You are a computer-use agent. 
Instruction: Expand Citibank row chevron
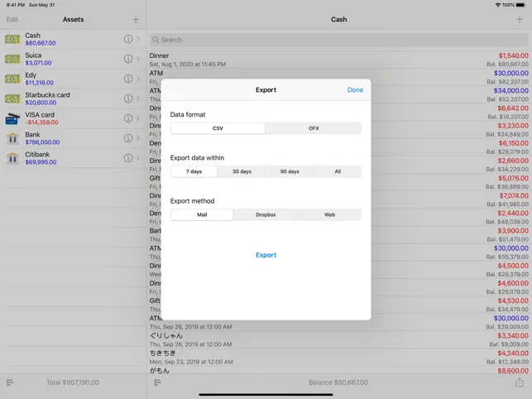pos(138,158)
